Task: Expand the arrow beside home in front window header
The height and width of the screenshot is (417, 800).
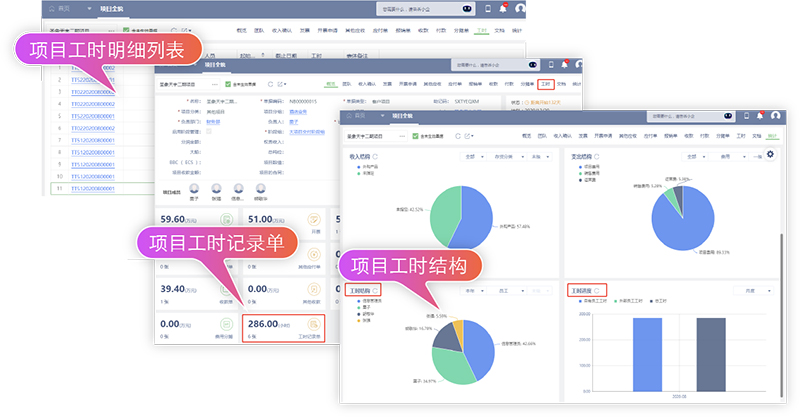Action: pos(382,116)
